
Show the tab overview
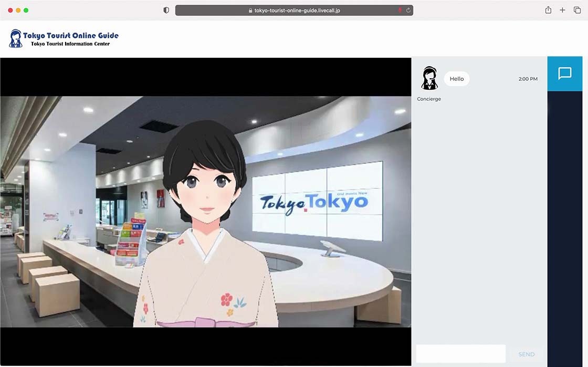click(577, 10)
